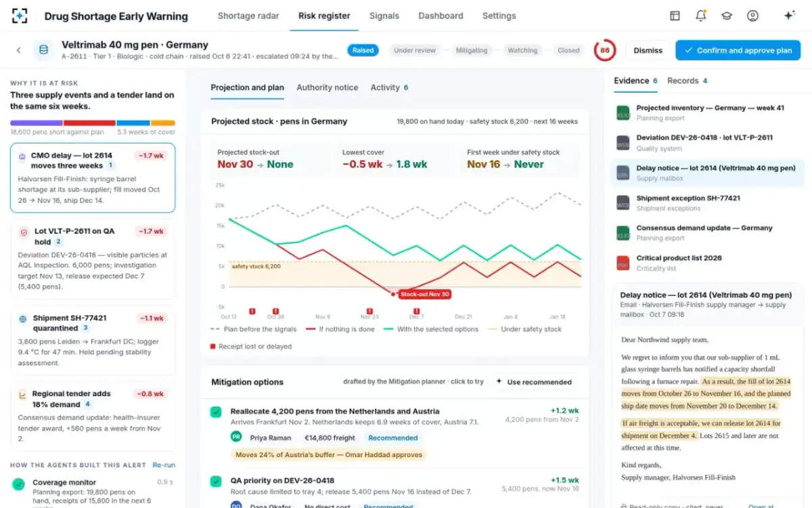Select the Mitigating status step
Viewport: 812px width, 508px height.
pos(472,50)
